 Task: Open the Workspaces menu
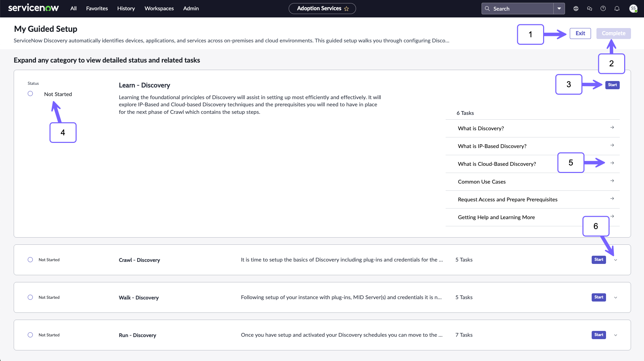click(159, 9)
